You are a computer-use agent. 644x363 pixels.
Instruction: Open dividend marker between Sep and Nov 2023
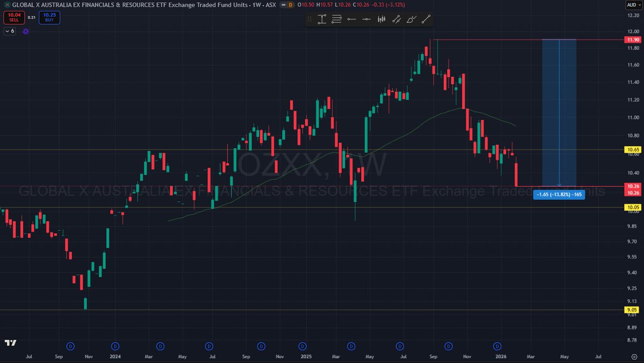[x=70, y=345]
